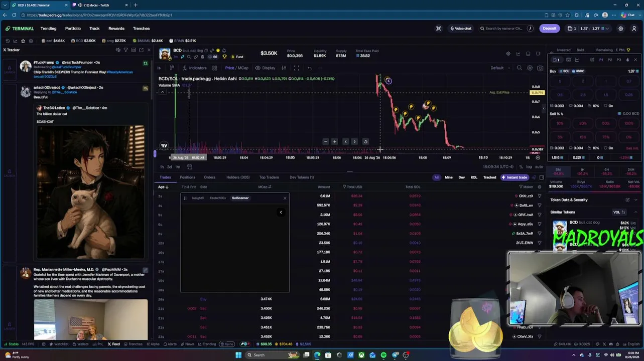Collapse the Similar Tokens section

point(636,212)
